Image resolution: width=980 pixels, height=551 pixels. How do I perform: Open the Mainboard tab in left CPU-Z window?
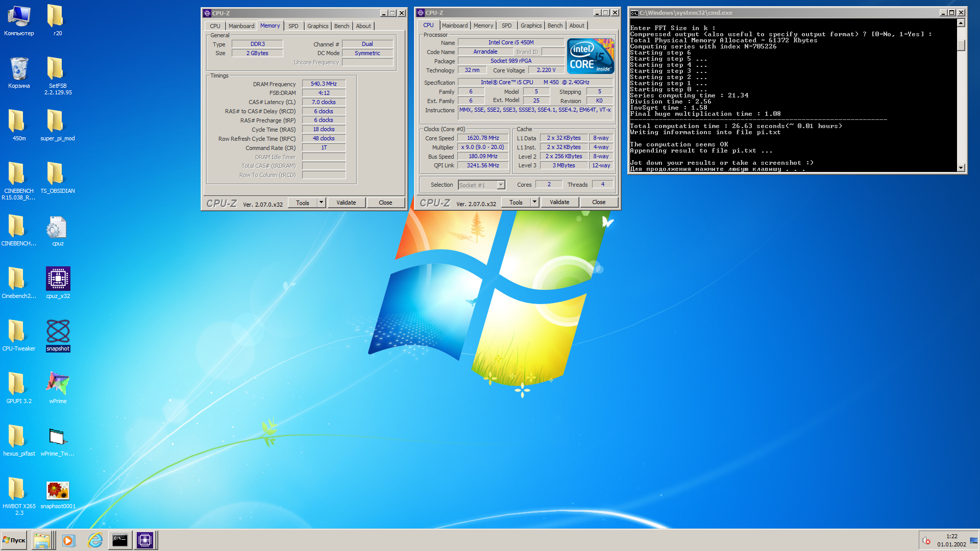pyautogui.click(x=241, y=26)
